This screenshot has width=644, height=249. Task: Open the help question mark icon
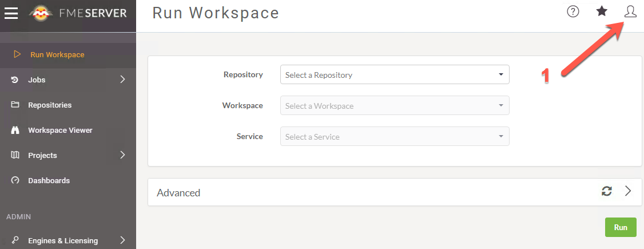(573, 11)
